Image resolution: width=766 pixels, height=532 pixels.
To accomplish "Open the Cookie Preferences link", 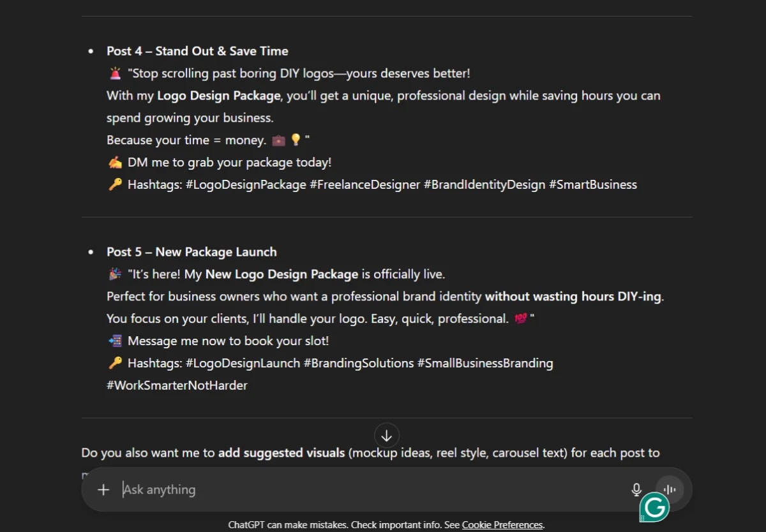I will 502,524.
